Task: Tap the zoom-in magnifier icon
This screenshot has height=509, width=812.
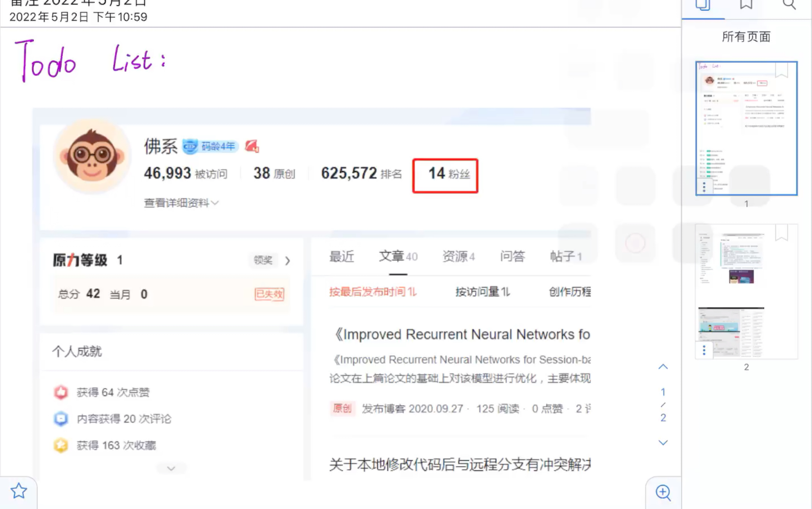Action: tap(663, 492)
